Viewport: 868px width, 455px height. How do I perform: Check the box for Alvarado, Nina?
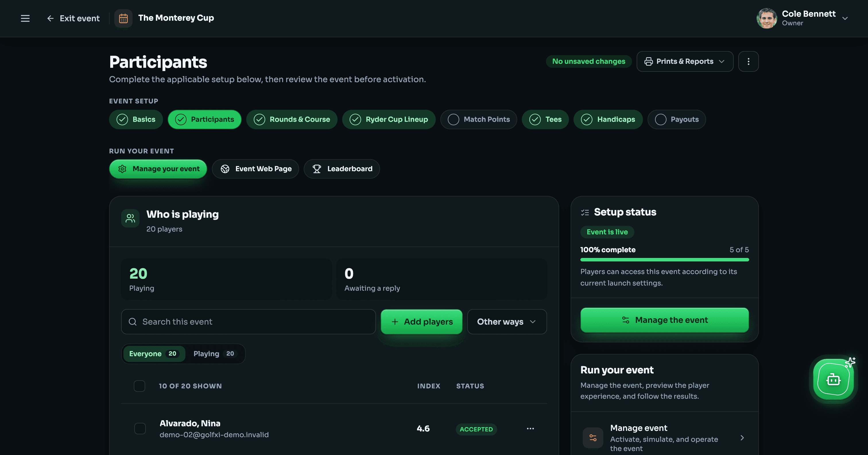140,429
